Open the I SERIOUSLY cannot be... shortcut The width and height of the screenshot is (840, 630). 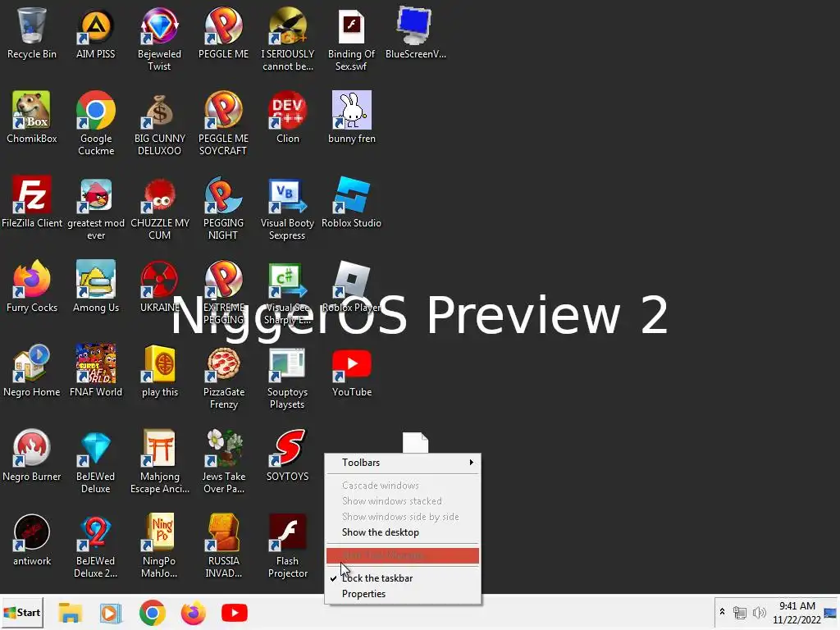tap(288, 39)
